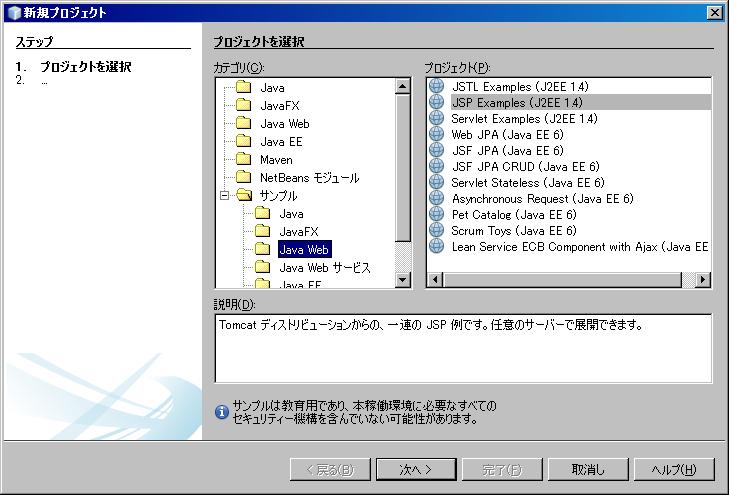Select Java under サンプル
Screen dimensions: 729x495
(x=292, y=214)
